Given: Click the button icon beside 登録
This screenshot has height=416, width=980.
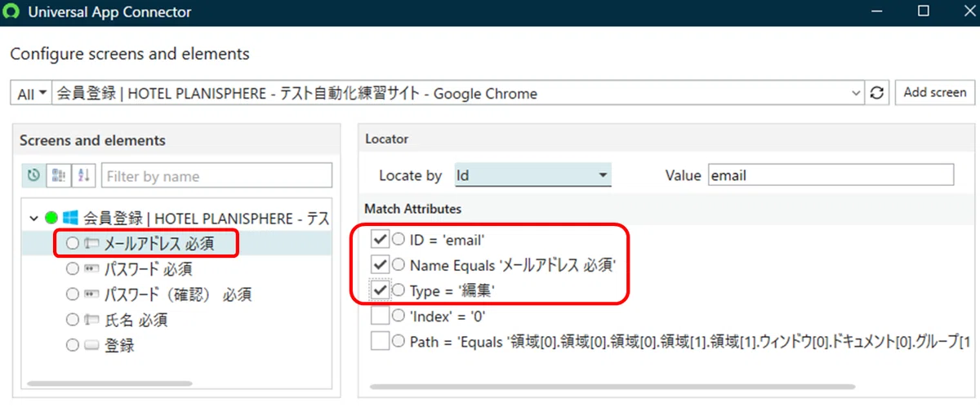Looking at the screenshot, I should pos(91,345).
